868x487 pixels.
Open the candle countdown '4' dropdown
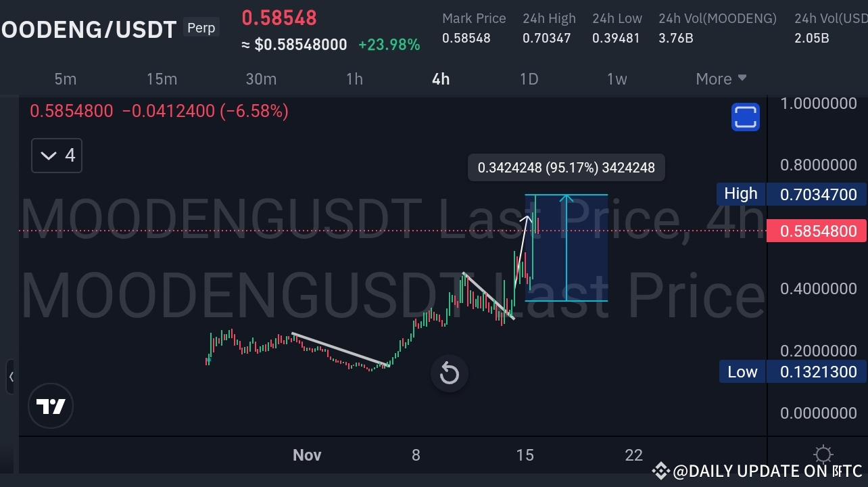[56, 155]
